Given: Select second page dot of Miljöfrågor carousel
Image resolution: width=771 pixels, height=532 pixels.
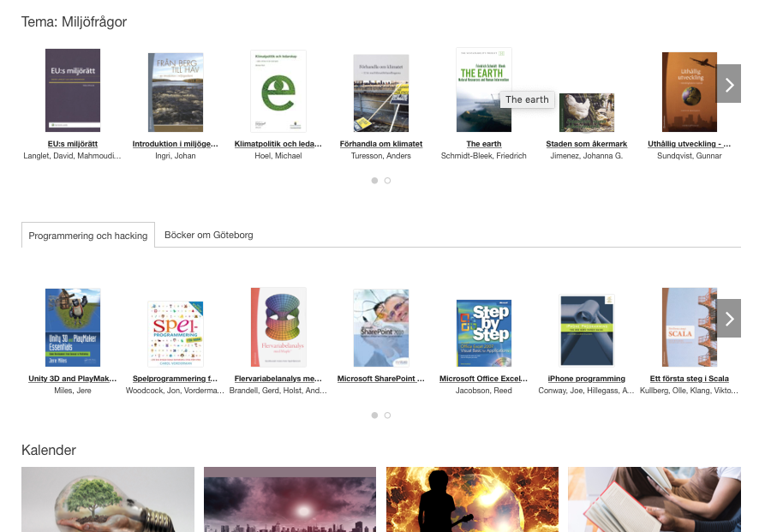Looking at the screenshot, I should 387,181.
